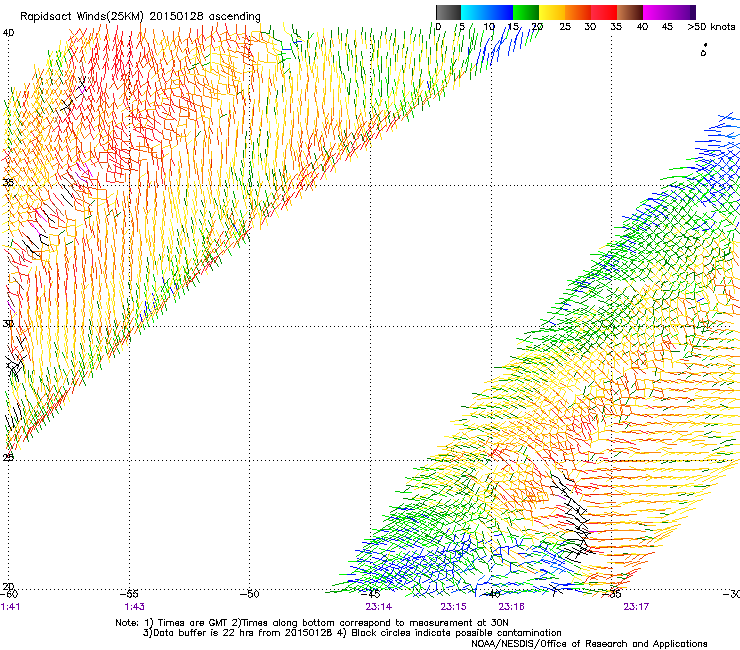Click the "45" knots legend label

[667, 26]
